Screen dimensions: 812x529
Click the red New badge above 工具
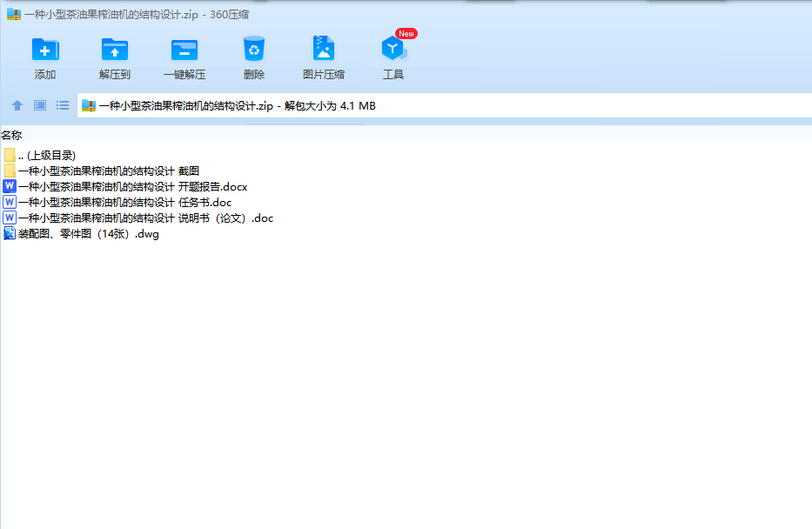[x=406, y=34]
